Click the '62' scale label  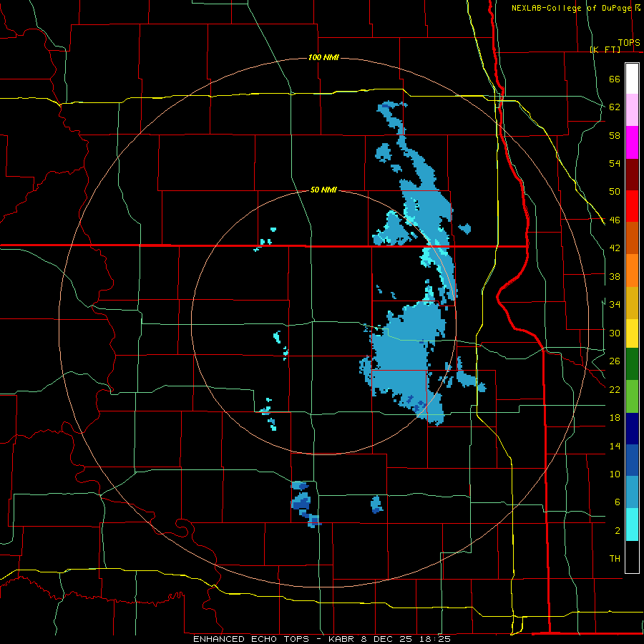(615, 107)
